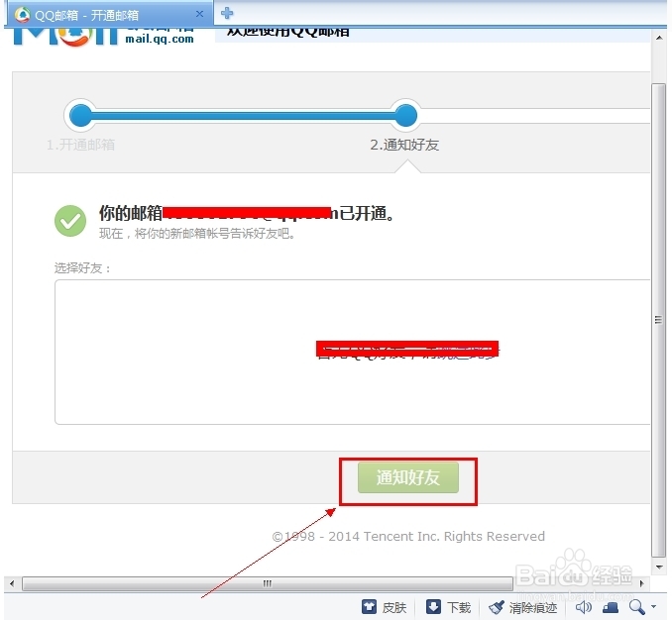Click the horizontal scrollbar right arrow
672x620 pixels.
point(641,583)
